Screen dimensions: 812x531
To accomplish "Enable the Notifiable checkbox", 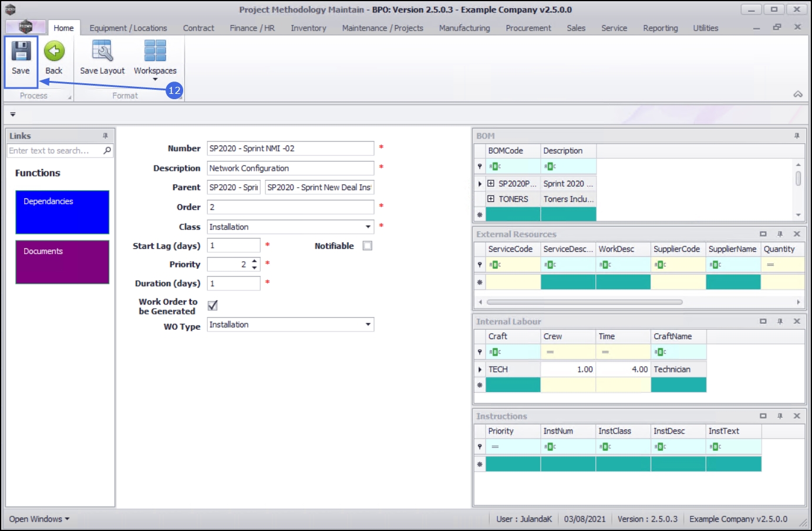I will (x=368, y=246).
